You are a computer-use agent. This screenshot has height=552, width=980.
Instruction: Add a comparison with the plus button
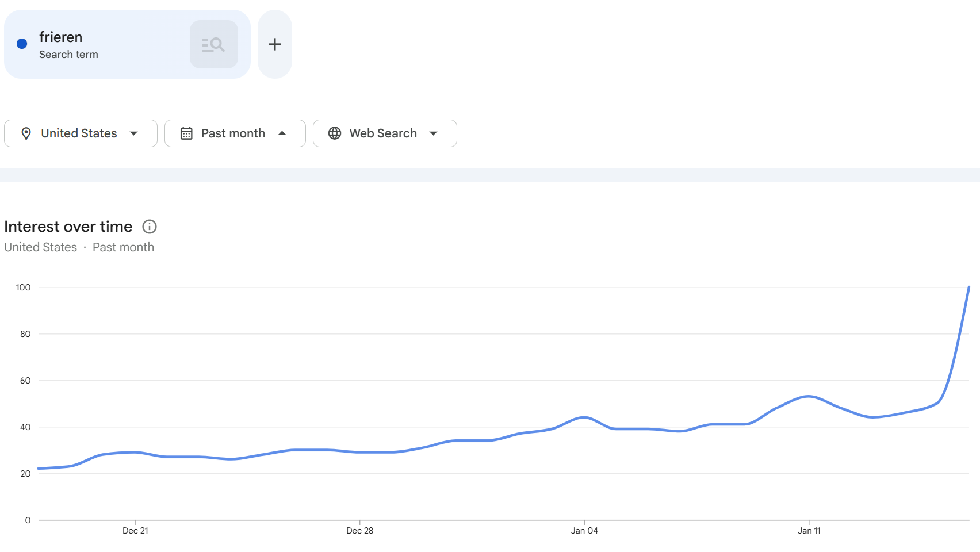(275, 44)
